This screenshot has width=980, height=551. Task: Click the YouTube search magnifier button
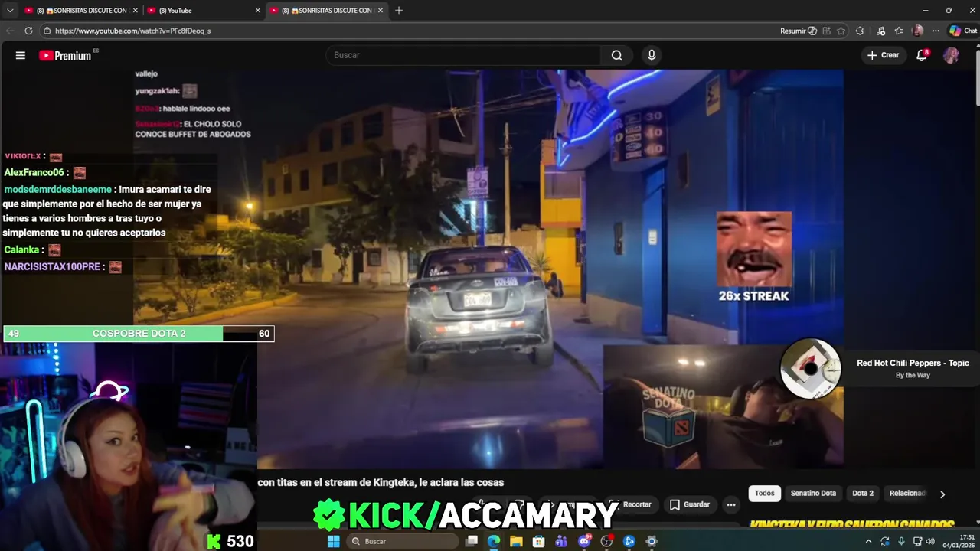[616, 55]
